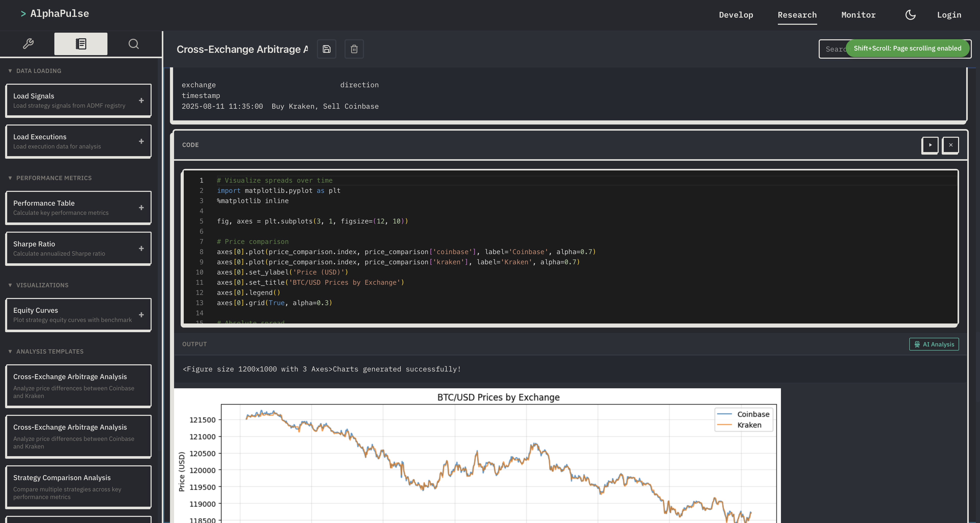
Task: Collapse the PERFORMANCE METRICS section
Action: [x=50, y=178]
